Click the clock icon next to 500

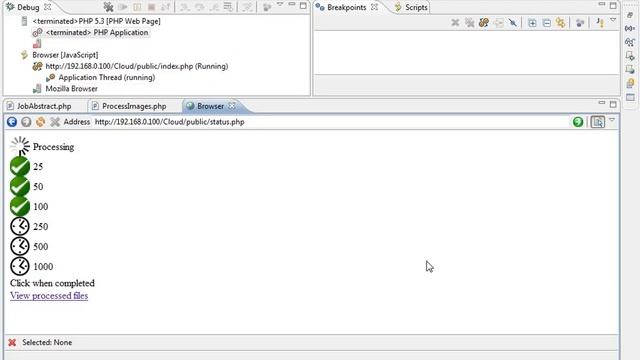coord(20,246)
